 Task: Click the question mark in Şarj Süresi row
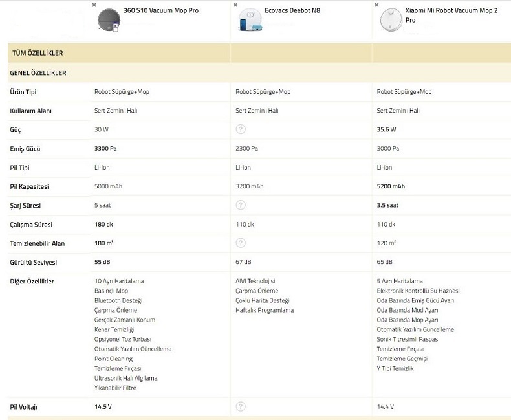241,205
